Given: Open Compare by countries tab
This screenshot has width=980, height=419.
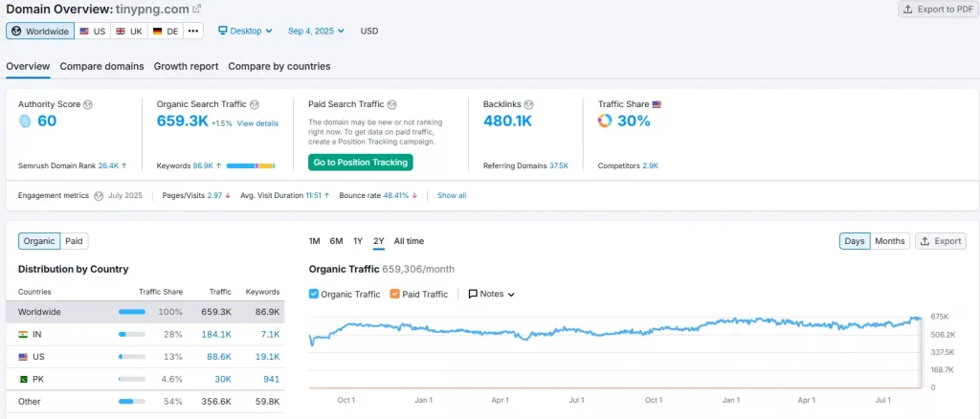Looking at the screenshot, I should [279, 66].
